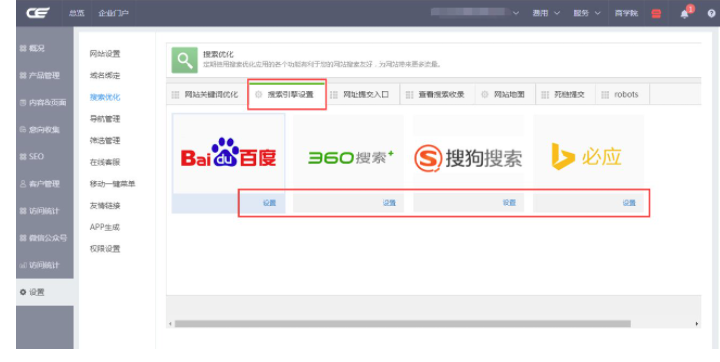Open 商学院 in the top bar
The width and height of the screenshot is (720, 362).
pos(626,13)
